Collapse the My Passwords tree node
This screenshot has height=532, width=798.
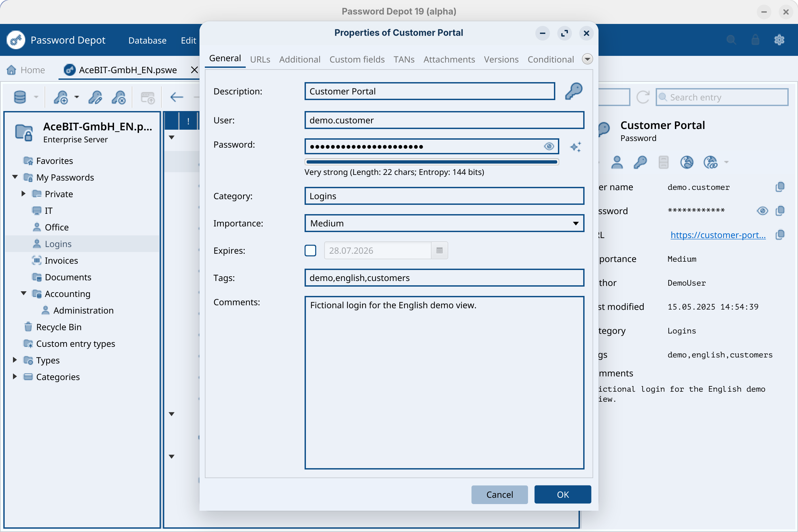[x=15, y=177]
